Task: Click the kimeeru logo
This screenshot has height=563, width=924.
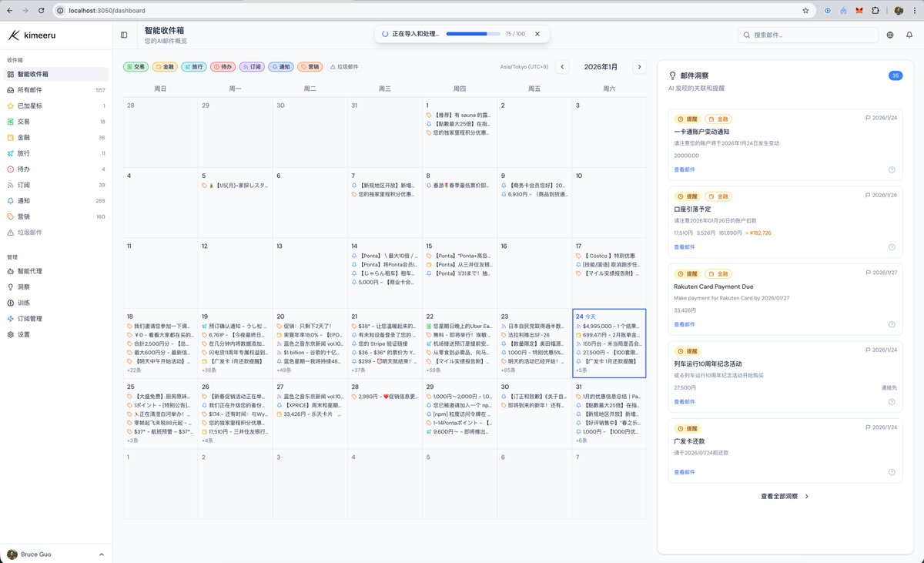Action: 33,35
